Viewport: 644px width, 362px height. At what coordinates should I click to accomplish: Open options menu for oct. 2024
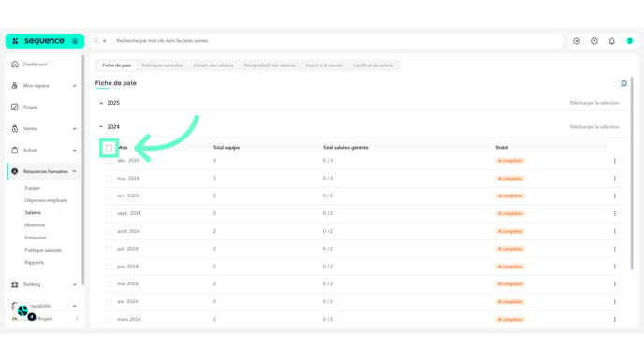(x=614, y=196)
